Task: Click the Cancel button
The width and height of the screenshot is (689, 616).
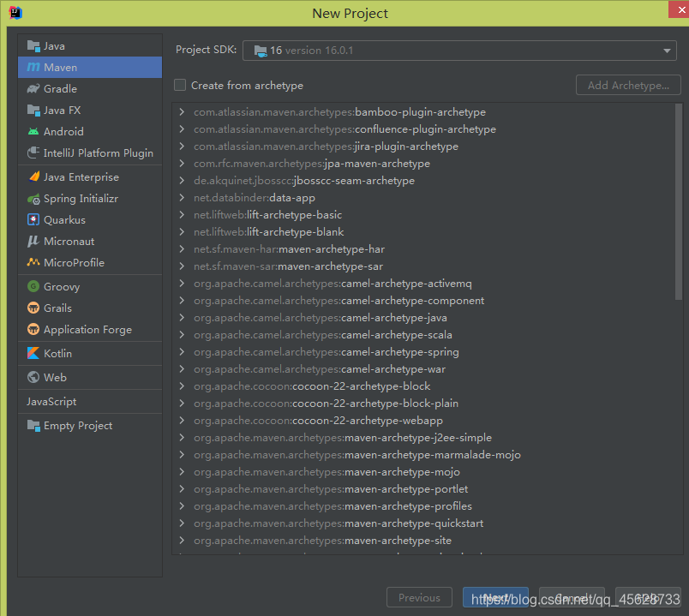Action: [572, 597]
